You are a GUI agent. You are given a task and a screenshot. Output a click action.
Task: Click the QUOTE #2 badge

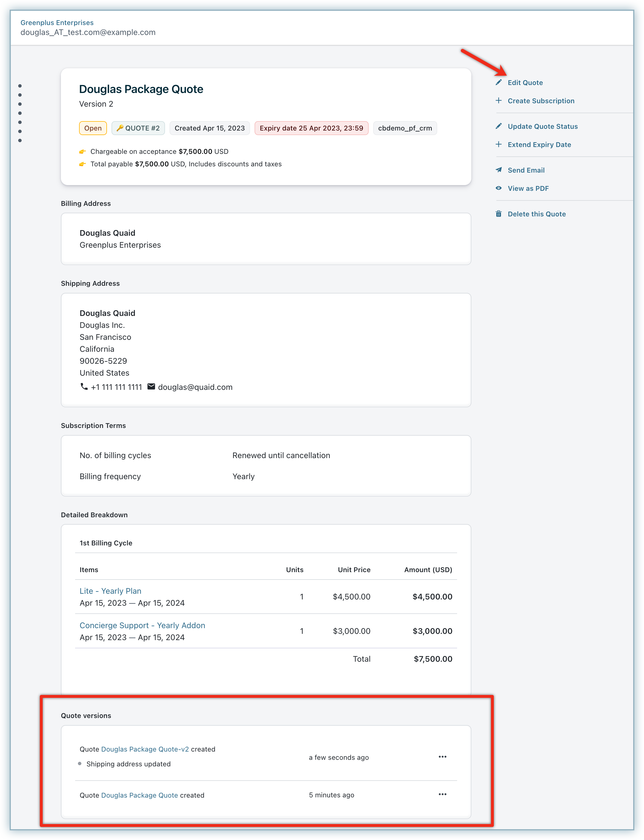138,128
